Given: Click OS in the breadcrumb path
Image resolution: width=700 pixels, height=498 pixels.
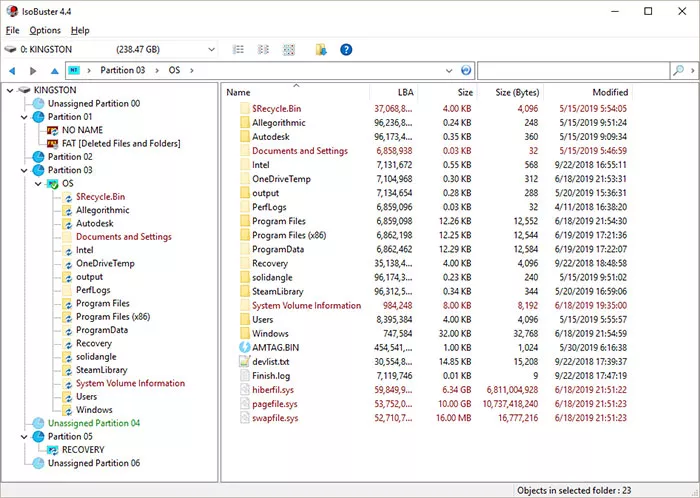Looking at the screenshot, I should [174, 70].
